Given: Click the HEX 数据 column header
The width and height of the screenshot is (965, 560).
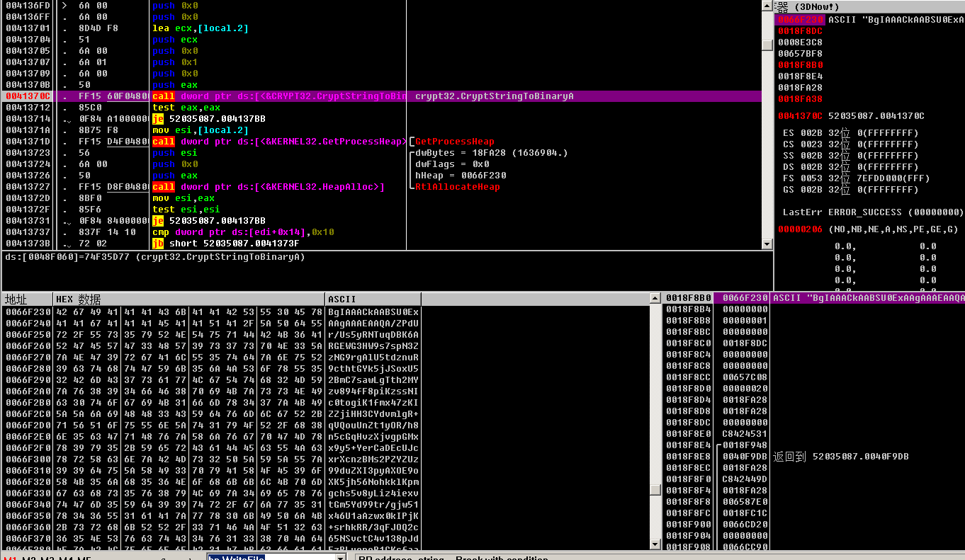Looking at the screenshot, I should pos(188,299).
